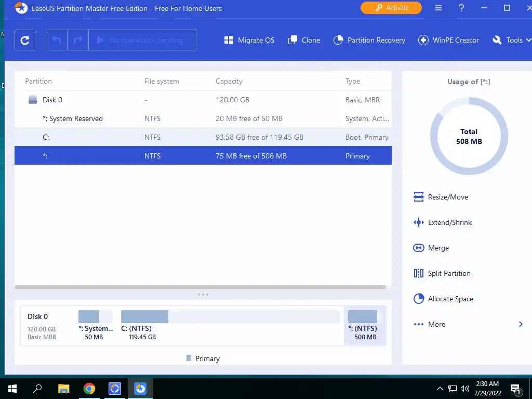Select the Disk 0 row in partition list

(x=203, y=100)
